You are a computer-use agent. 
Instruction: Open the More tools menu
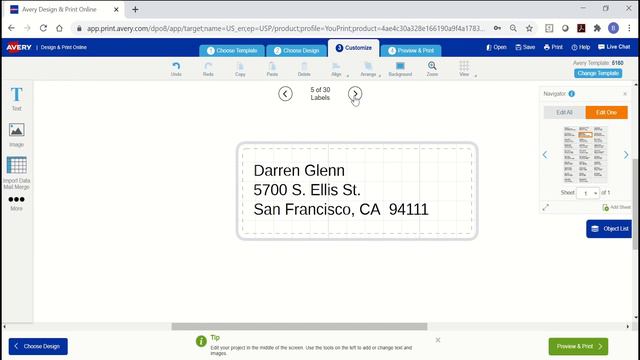click(x=16, y=203)
